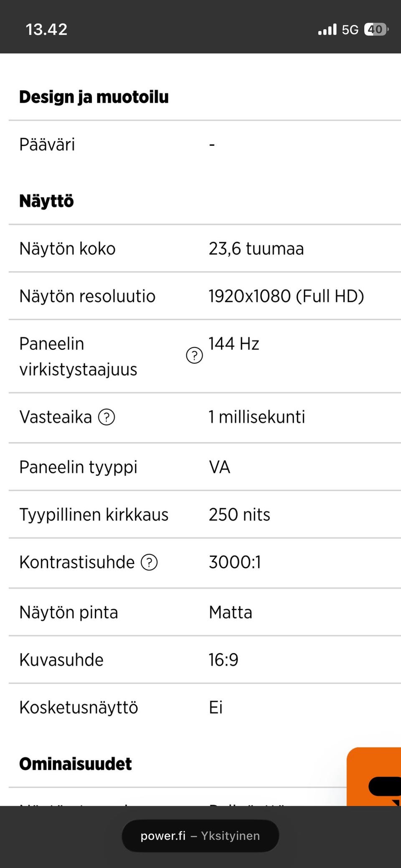Select the 250 nits brightness value
This screenshot has width=401, height=868.
tap(239, 515)
